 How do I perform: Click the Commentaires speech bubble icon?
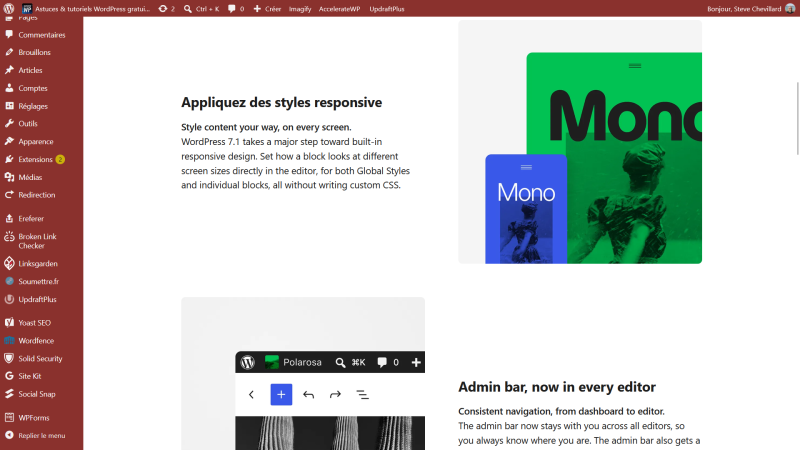pyautogui.click(x=9, y=34)
